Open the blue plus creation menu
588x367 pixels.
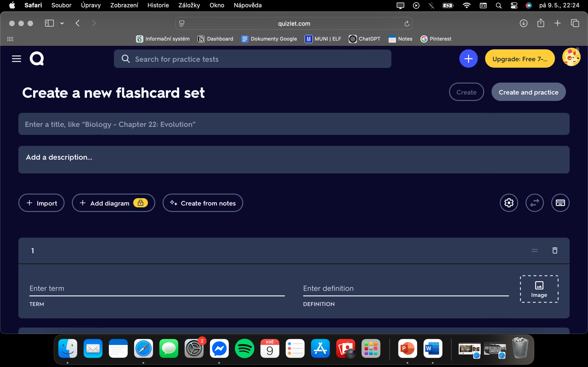tap(468, 58)
